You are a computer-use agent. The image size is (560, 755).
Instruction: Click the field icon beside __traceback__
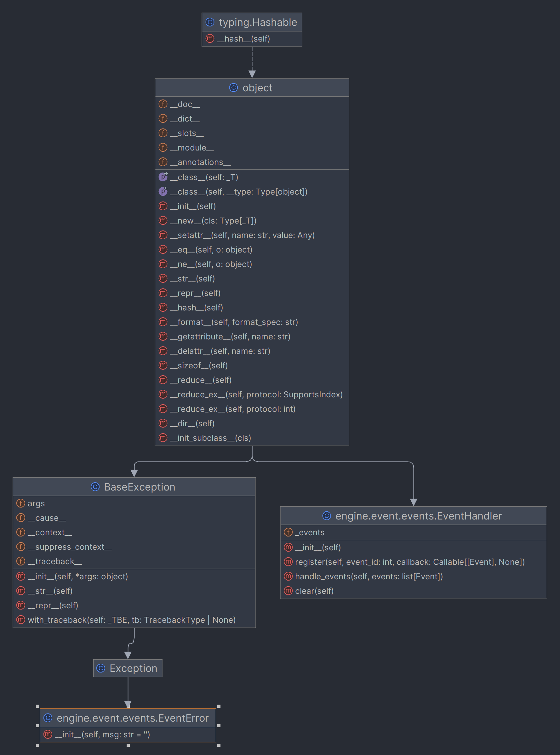click(x=21, y=561)
